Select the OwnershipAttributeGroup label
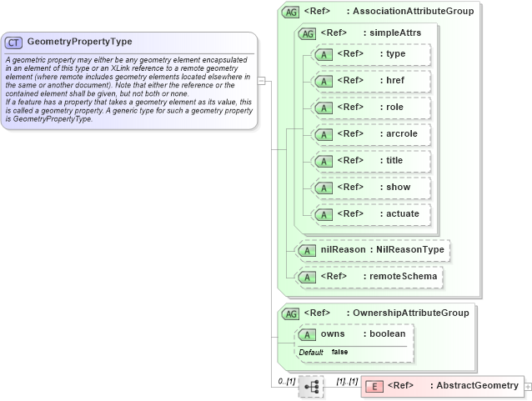The image size is (532, 401). pos(411,313)
